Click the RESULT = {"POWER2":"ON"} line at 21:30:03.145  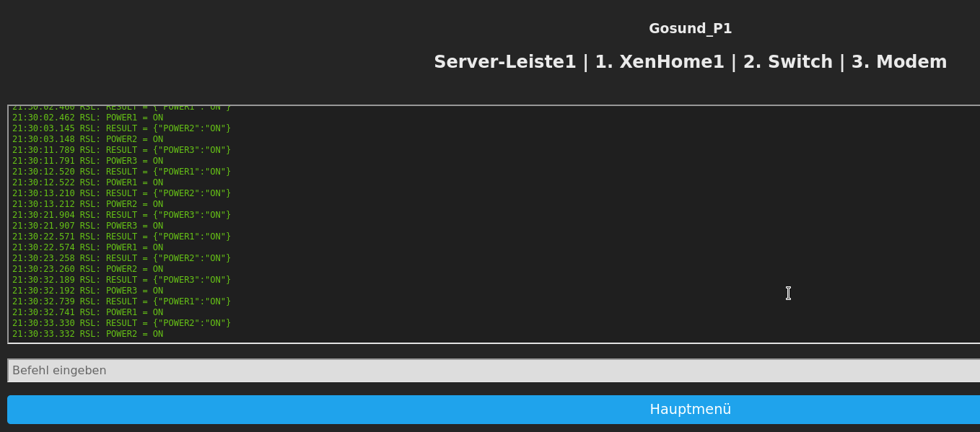(121, 128)
